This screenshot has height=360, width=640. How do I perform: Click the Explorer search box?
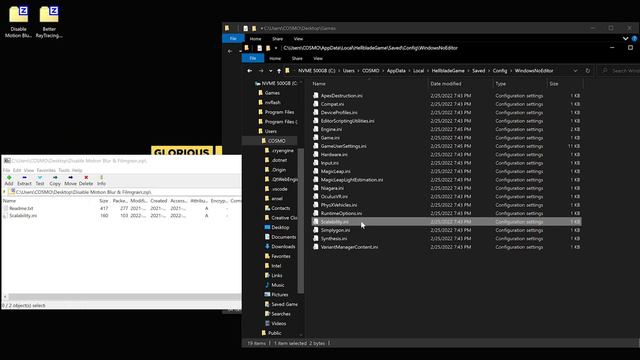[620, 71]
